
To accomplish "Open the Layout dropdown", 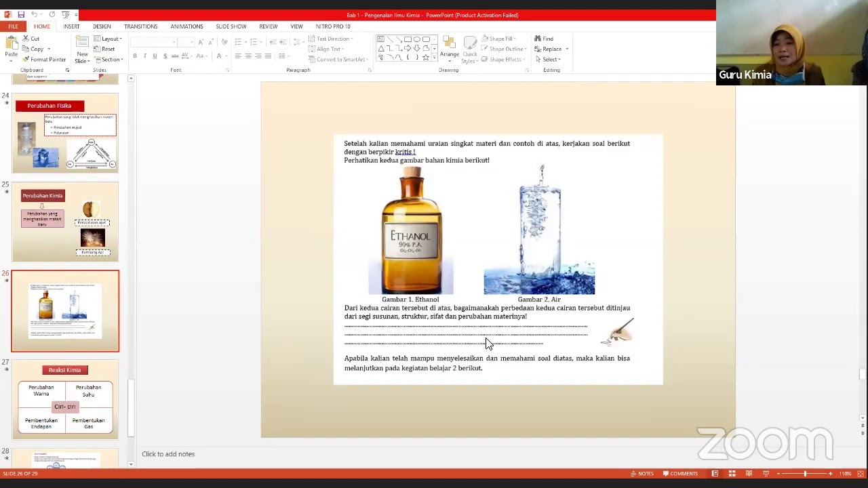I will pos(108,39).
